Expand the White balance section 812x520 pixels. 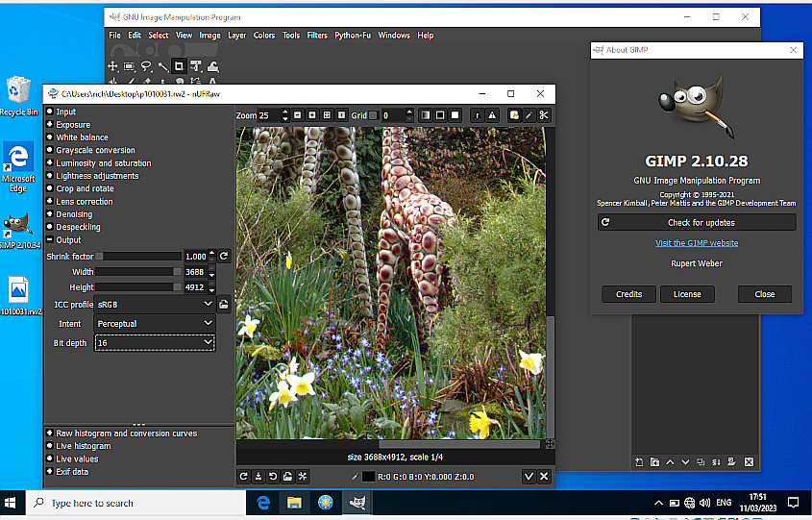[x=50, y=137]
